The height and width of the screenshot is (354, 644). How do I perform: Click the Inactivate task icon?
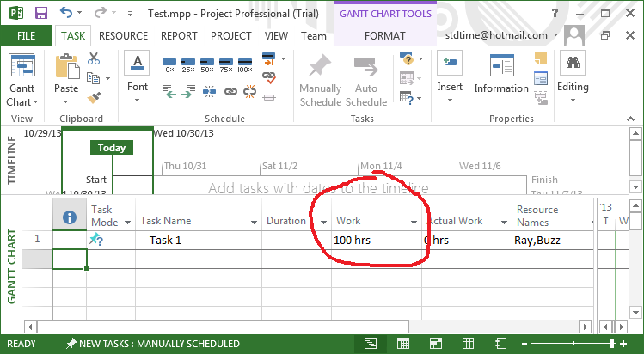pyautogui.click(x=269, y=98)
